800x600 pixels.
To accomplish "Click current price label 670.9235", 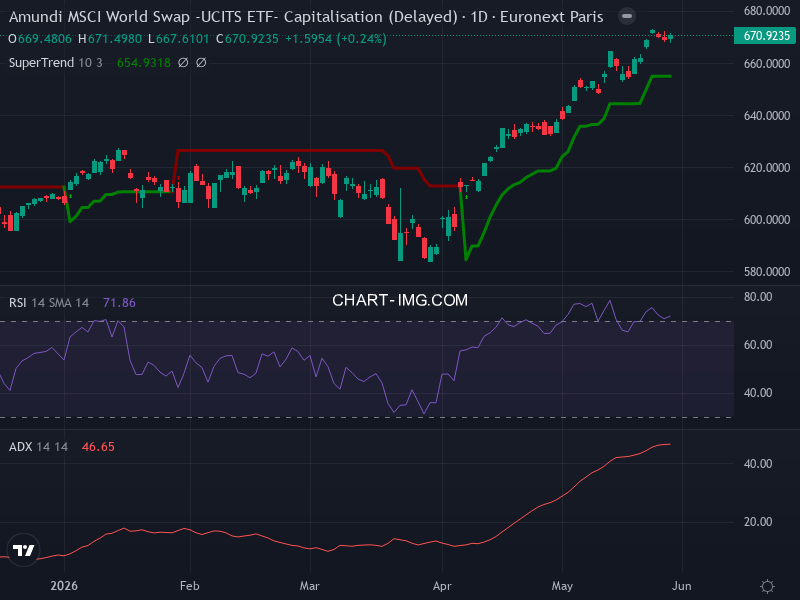I will pos(766,36).
